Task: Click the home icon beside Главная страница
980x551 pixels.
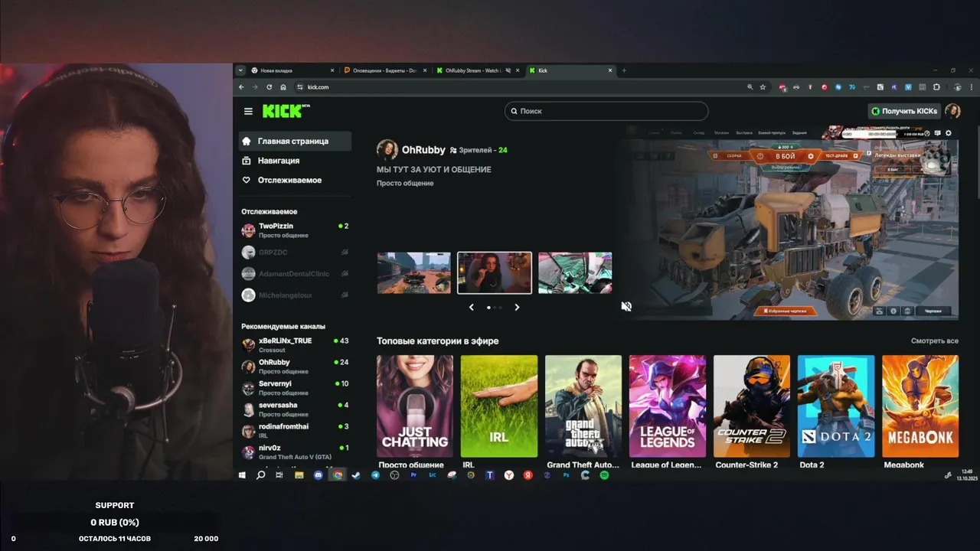Action: [x=247, y=141]
